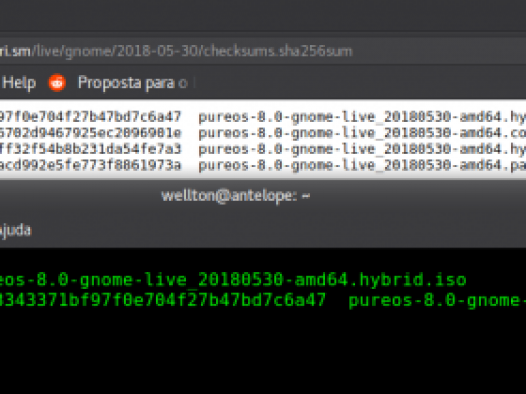Open the Ajuda menu in terminal
The height and width of the screenshot is (394, 526).
click(15, 230)
